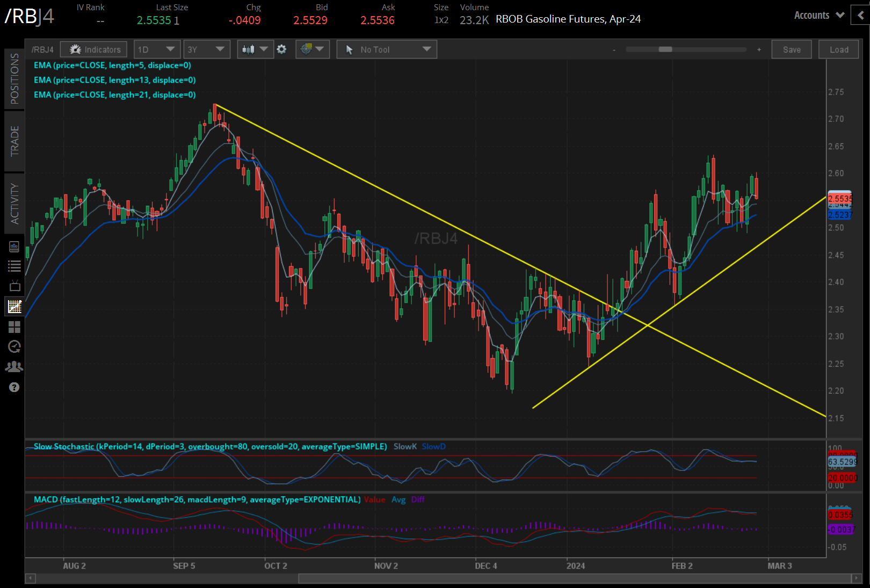Screen dimensions: 870x588
Task: Click the large /RBJ4 ticker header
Action: coord(30,16)
